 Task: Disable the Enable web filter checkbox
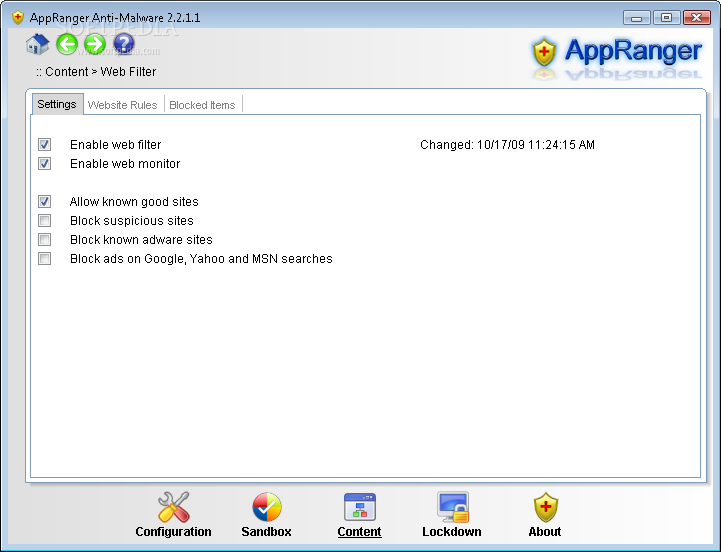tap(45, 144)
